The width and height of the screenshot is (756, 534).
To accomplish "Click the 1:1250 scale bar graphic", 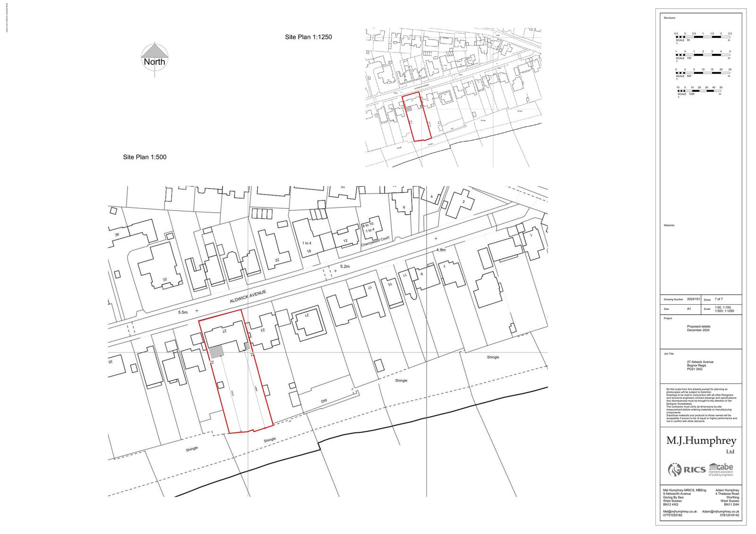I will pos(699,91).
